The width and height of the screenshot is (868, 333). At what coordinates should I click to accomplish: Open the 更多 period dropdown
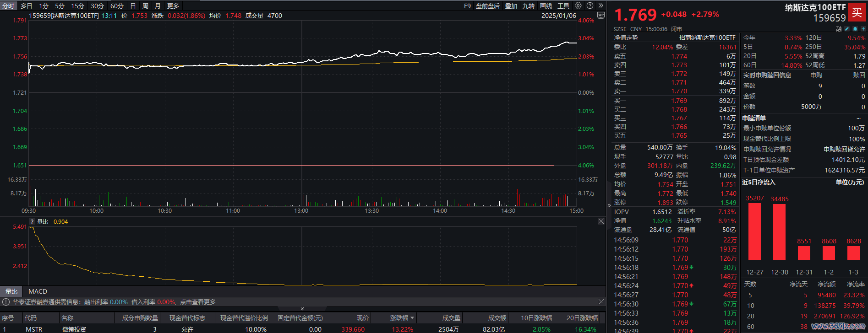click(173, 6)
